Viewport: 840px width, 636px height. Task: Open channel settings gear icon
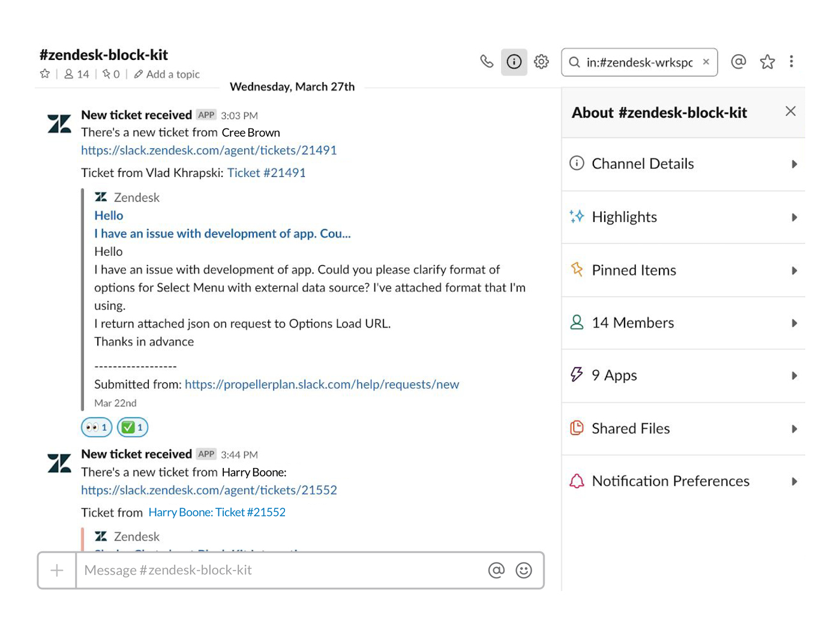[x=541, y=62]
